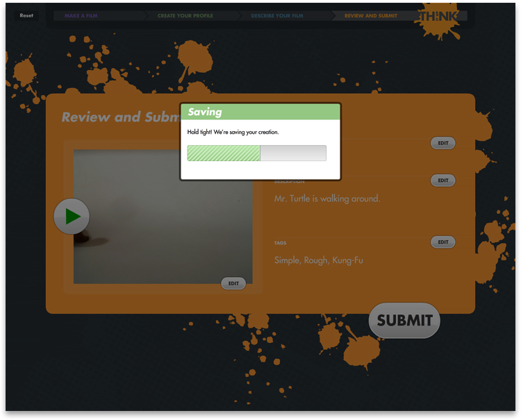Select the text 'Mr. Turtle is walking around.'

(327, 199)
